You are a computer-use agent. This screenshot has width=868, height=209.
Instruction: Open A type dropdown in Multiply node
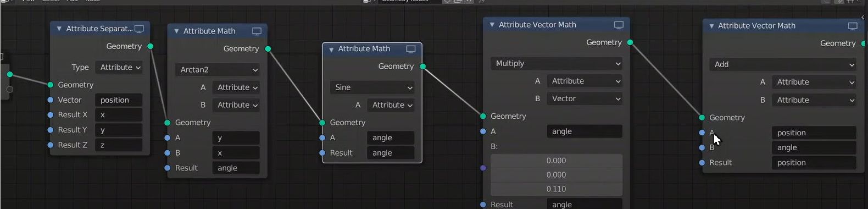[585, 81]
